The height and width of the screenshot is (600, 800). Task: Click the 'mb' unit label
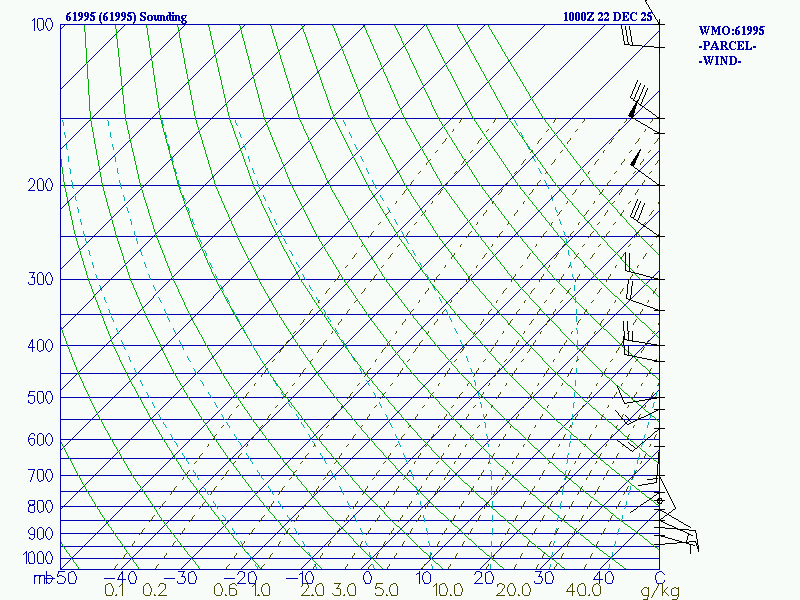click(43, 578)
